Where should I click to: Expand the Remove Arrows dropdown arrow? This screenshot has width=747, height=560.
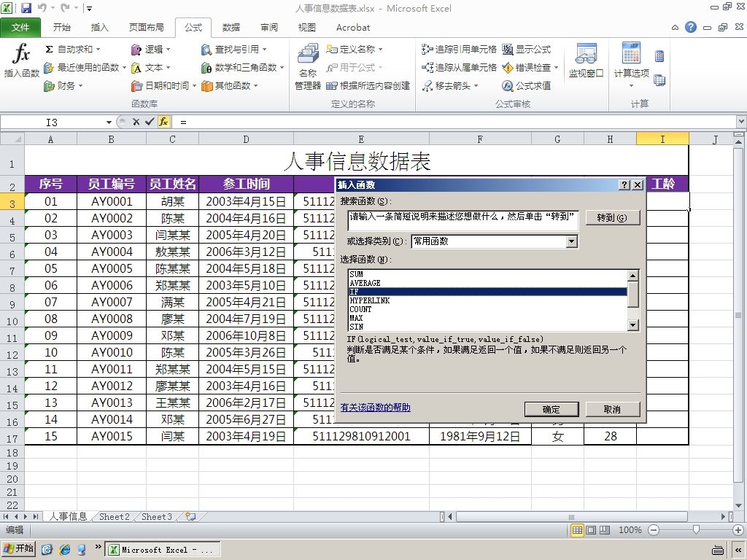(x=476, y=86)
